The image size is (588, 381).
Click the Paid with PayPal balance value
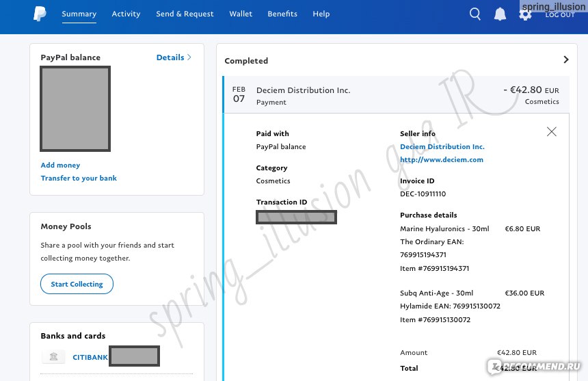tap(281, 146)
